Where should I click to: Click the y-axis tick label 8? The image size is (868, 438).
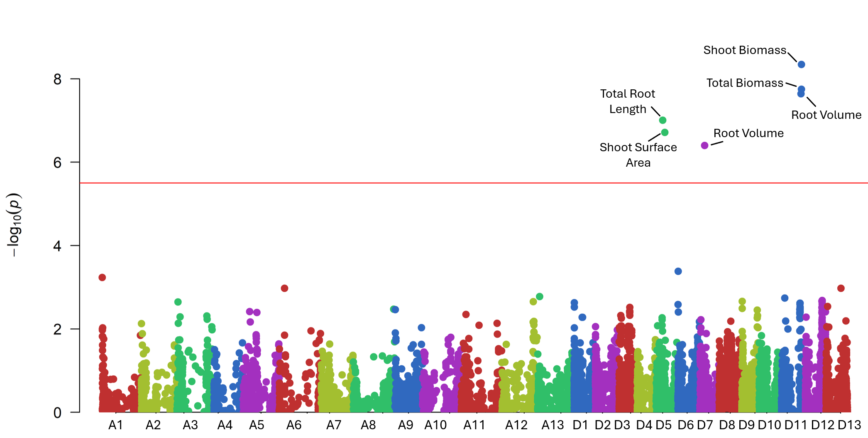click(x=57, y=79)
